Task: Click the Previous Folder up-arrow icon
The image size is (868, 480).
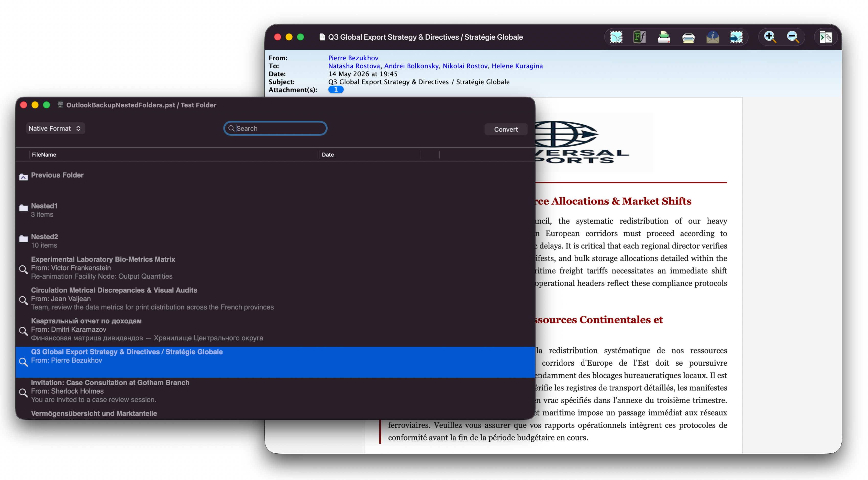Action: coord(23,177)
